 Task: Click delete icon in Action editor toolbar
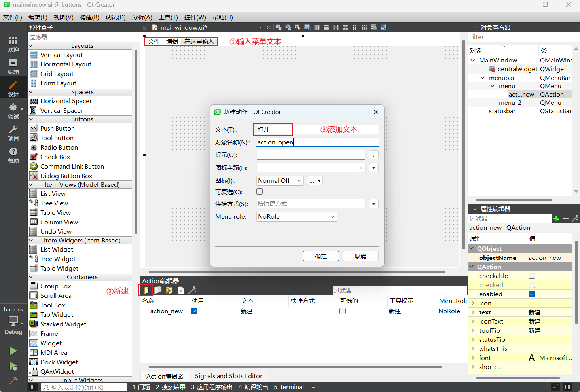[181, 290]
